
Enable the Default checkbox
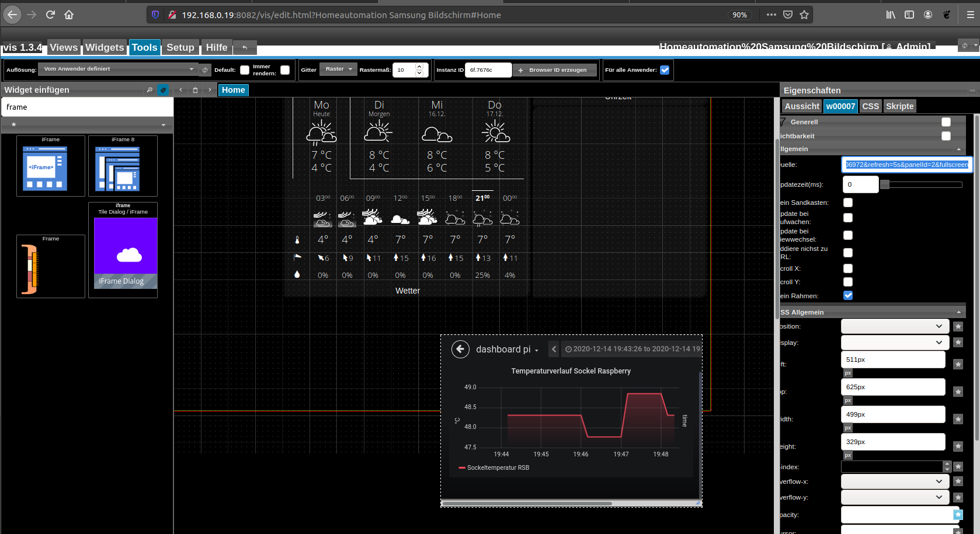tap(245, 70)
